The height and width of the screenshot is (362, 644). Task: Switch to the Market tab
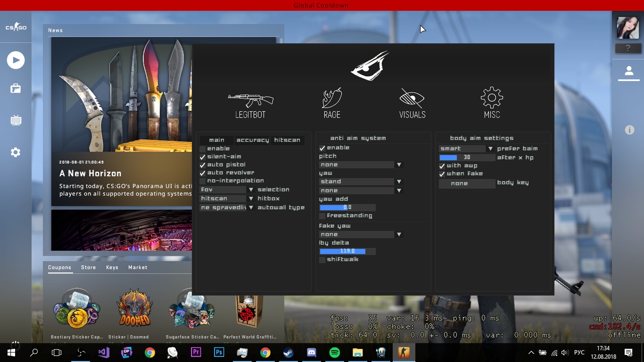137,267
